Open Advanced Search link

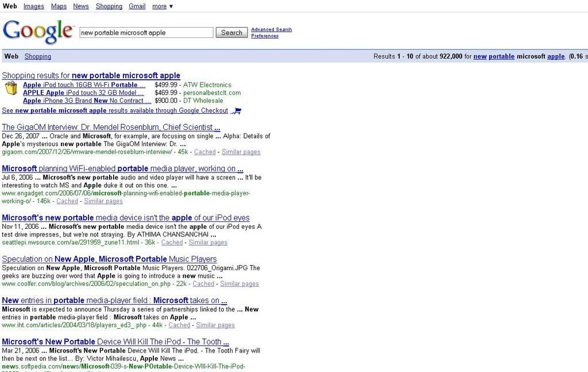pyautogui.click(x=272, y=29)
